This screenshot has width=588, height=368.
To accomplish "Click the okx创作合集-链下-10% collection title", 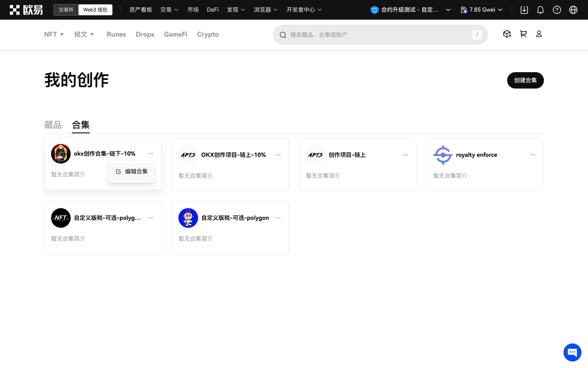I will [105, 154].
